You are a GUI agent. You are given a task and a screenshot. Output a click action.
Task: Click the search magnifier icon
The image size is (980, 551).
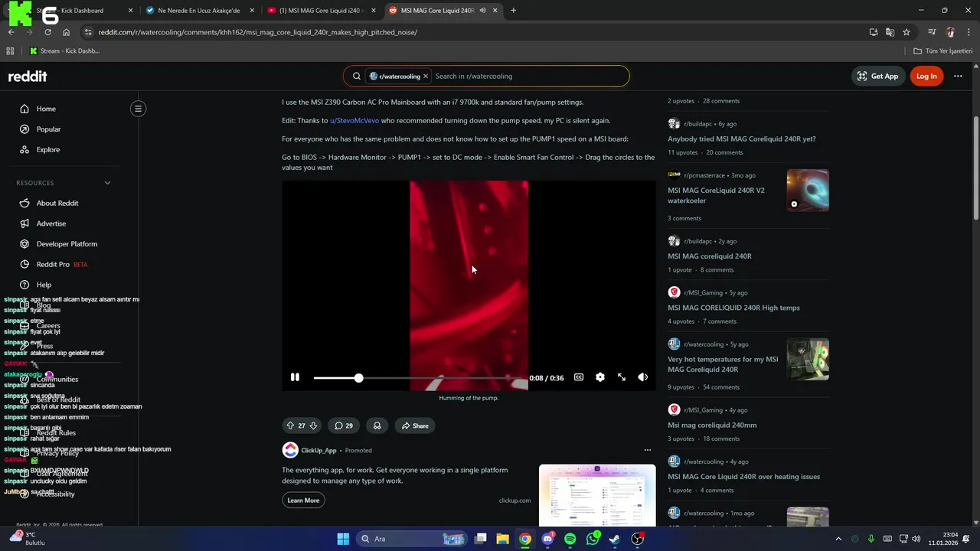pos(357,76)
